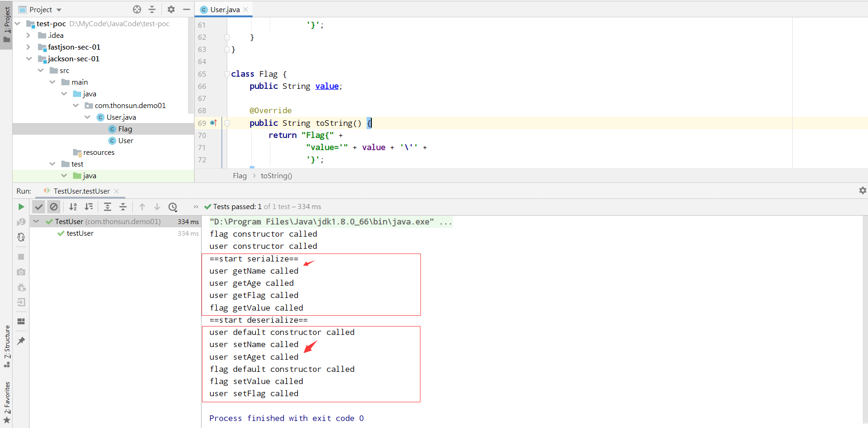Click the resources folder icon
Viewport: 868px width, 428px height.
tap(77, 152)
